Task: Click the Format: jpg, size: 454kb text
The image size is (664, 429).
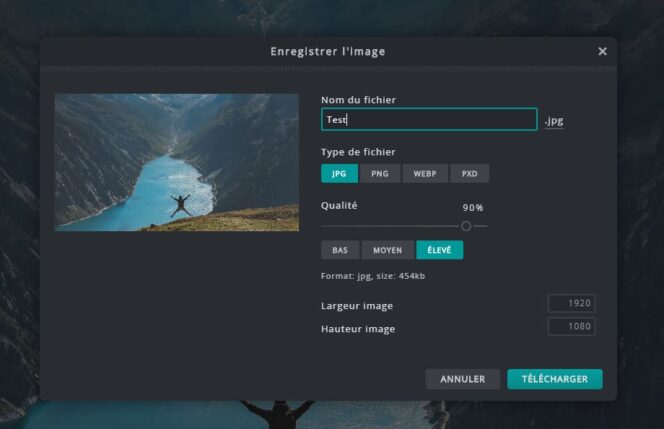Action: pos(373,276)
